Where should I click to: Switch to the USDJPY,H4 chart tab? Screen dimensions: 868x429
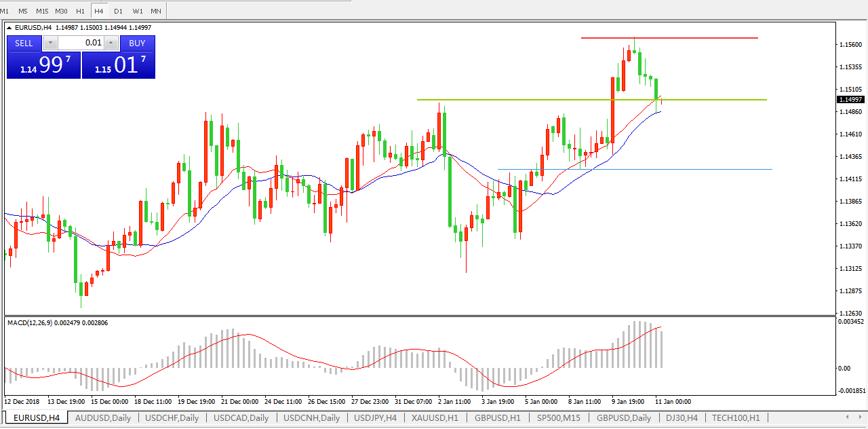click(375, 418)
